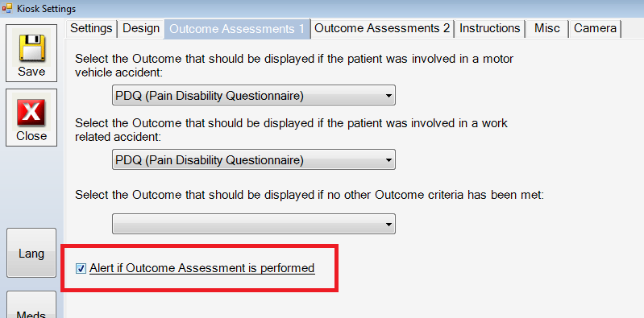
Task: Go to the Instructions tab
Action: pyautogui.click(x=489, y=28)
